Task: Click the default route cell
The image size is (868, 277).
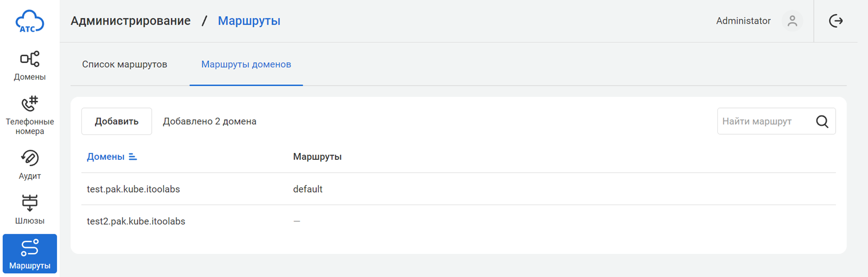Action: click(x=308, y=189)
